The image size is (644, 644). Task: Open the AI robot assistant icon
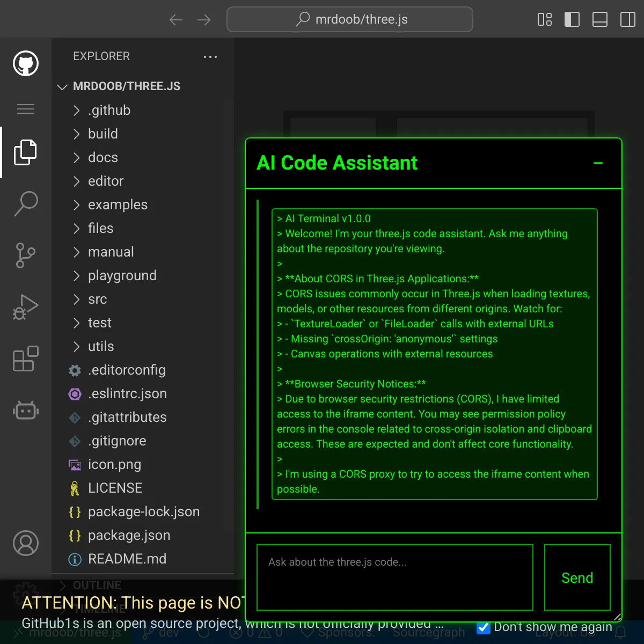pyautogui.click(x=26, y=411)
